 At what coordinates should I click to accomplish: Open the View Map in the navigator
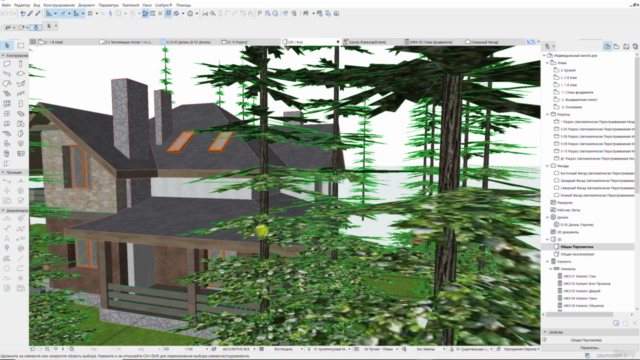[616, 47]
